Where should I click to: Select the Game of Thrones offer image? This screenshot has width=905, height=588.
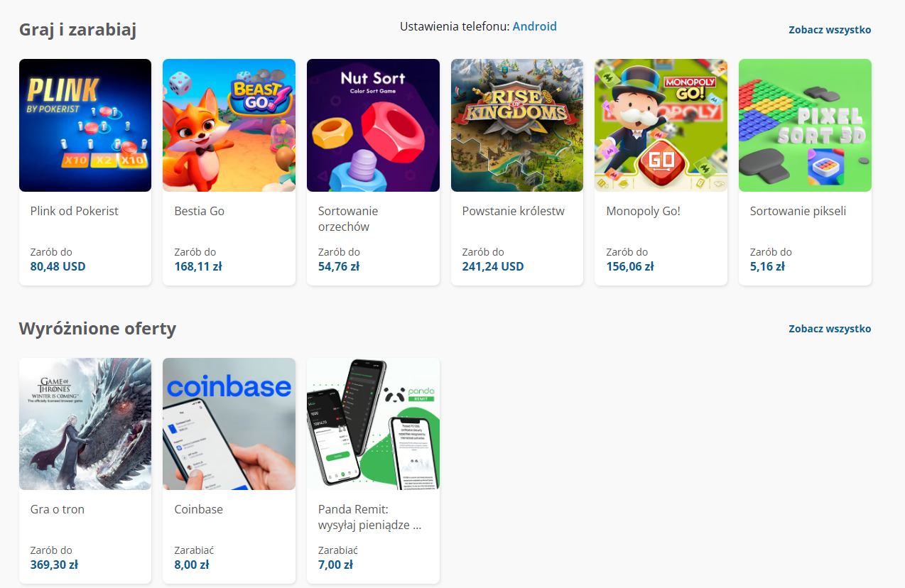pos(85,424)
